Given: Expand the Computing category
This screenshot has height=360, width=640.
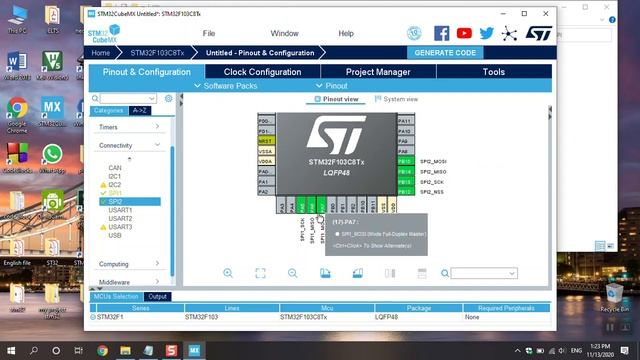Looking at the screenshot, I should tap(129, 264).
